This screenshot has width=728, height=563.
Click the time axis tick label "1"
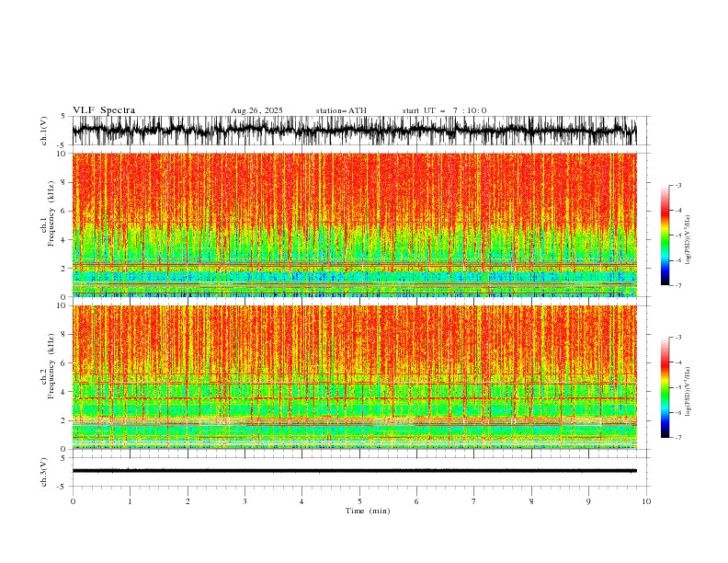130,501
